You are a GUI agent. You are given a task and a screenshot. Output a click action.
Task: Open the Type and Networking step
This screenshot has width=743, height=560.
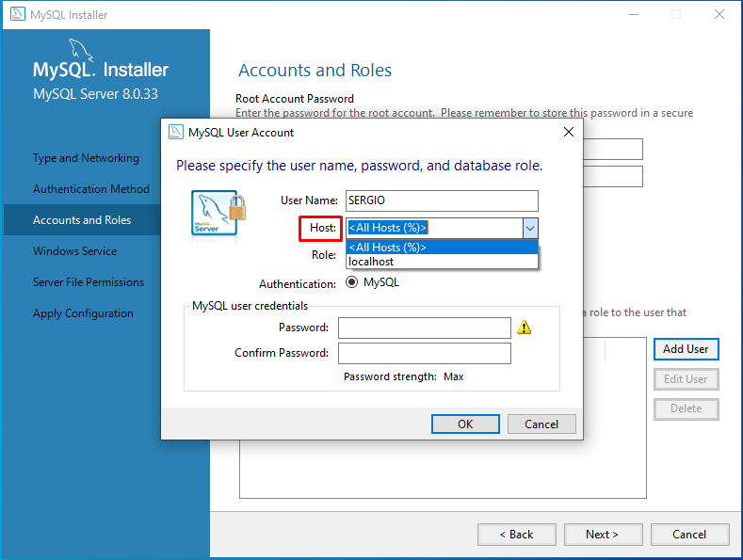click(x=86, y=158)
